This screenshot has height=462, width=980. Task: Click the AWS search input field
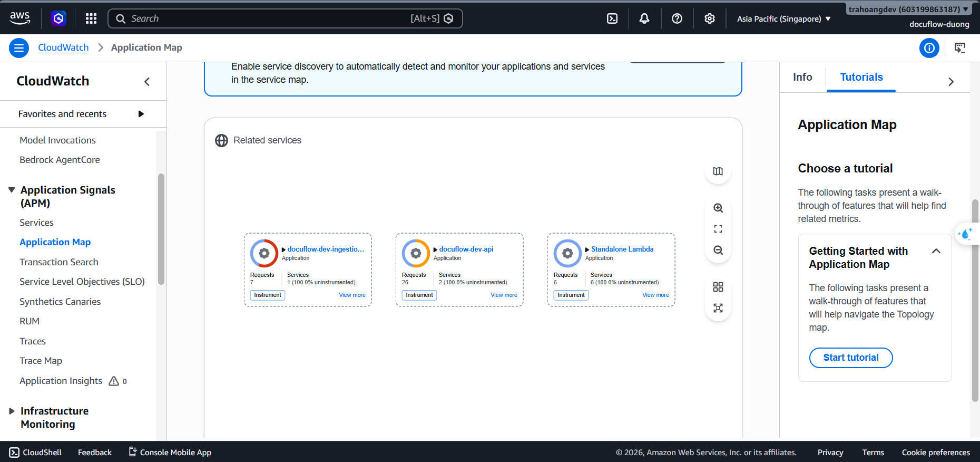point(285,18)
